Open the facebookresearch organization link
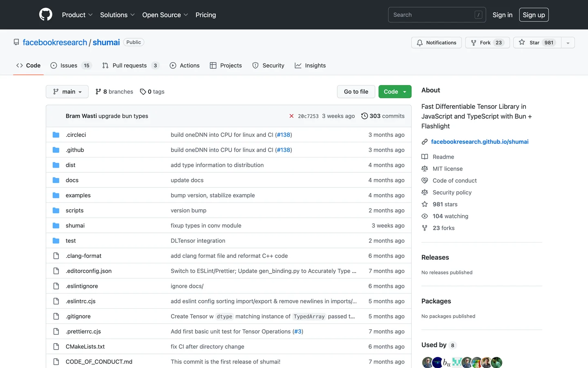This screenshot has width=588, height=368. point(55,42)
